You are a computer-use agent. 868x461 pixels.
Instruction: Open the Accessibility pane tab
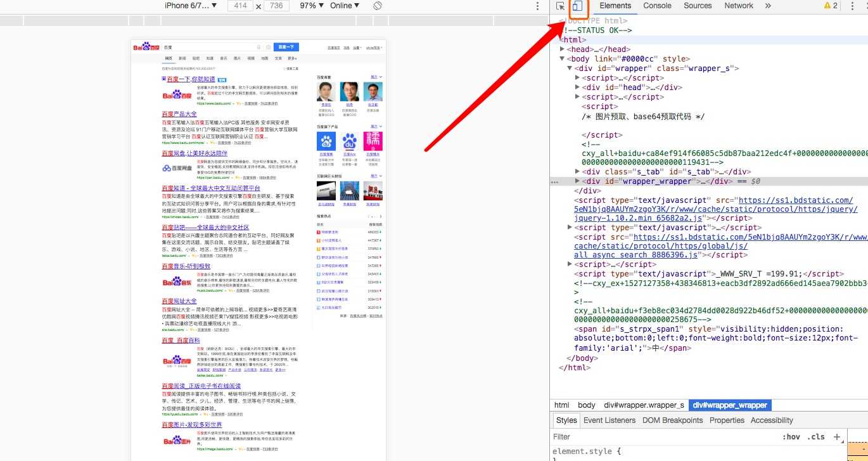[772, 420]
